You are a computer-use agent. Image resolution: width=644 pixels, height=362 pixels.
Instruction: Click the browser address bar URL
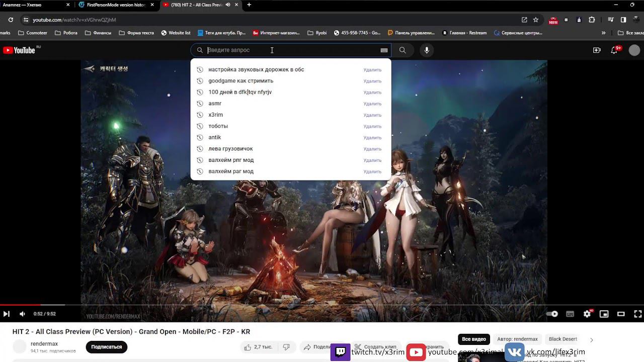coord(74,20)
